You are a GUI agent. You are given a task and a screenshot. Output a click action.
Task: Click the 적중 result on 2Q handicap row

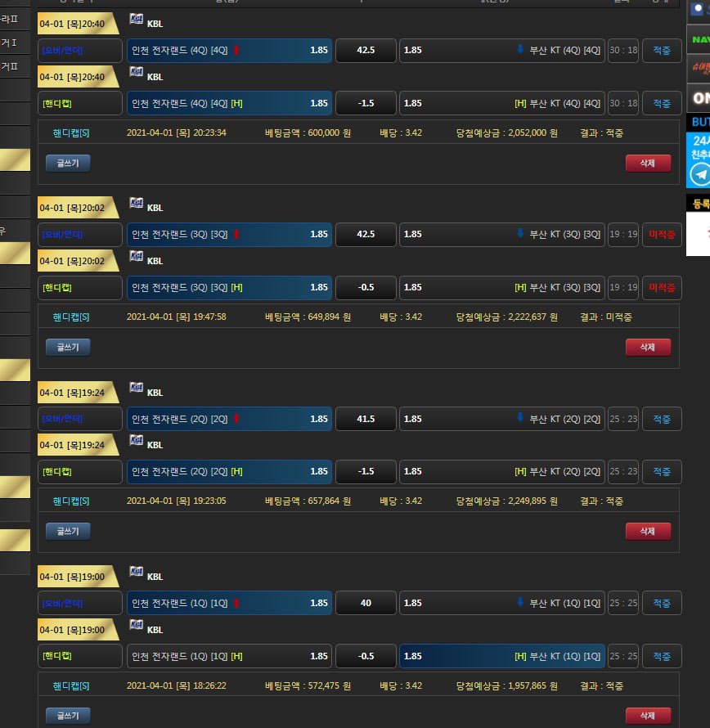(x=662, y=472)
